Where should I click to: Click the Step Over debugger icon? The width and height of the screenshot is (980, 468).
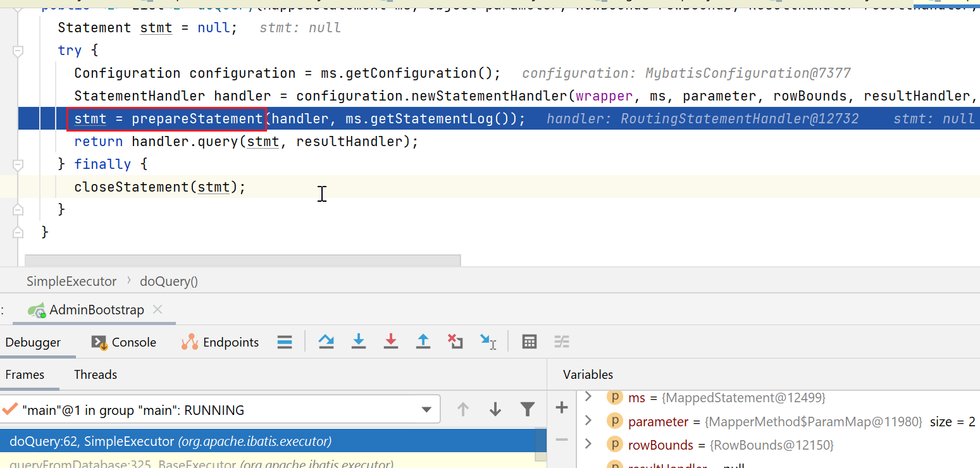click(x=326, y=342)
